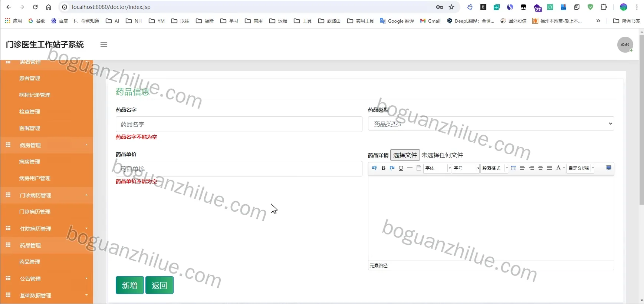The height and width of the screenshot is (304, 644).
Task: Open the 自定义标题 custom heading dropdown
Action: (581, 168)
